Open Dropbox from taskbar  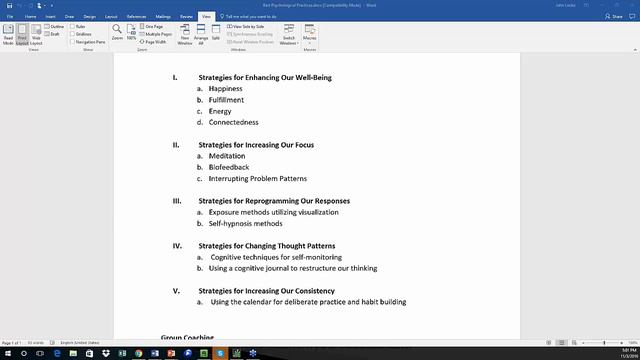click(106, 353)
